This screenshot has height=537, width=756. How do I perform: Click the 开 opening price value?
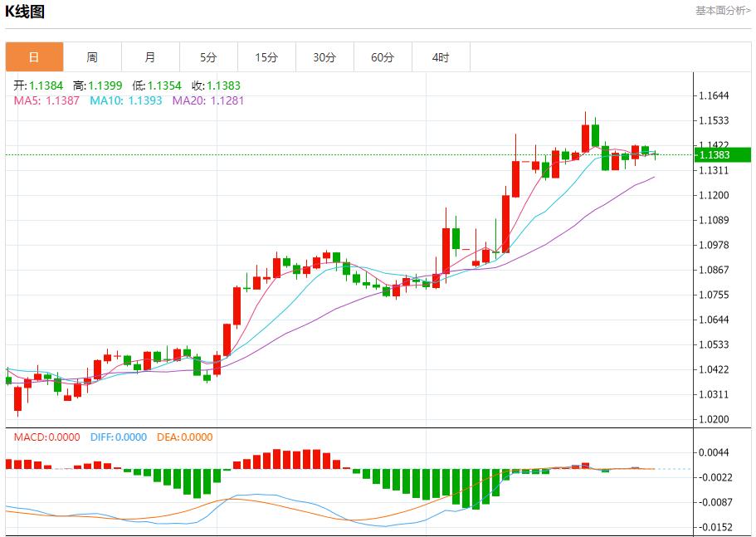point(45,85)
